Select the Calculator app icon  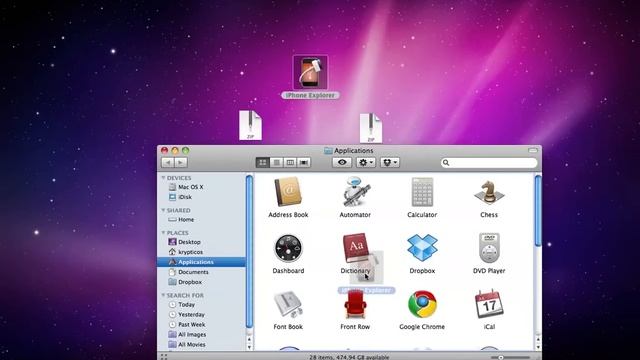pos(422,192)
